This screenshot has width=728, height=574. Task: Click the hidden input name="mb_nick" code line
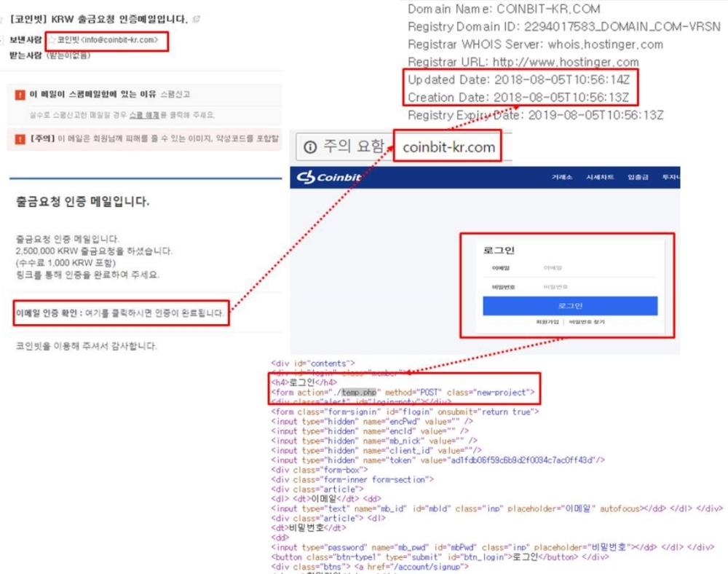(374, 441)
